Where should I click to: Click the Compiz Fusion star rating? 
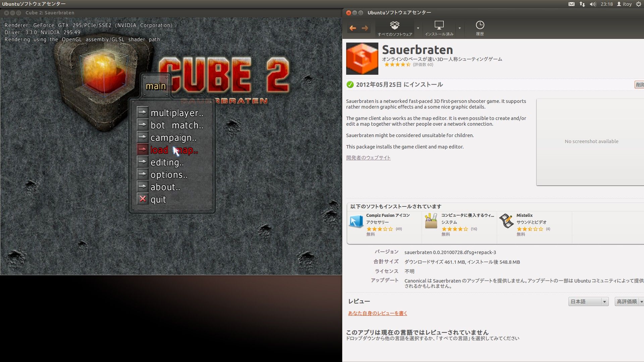(380, 229)
